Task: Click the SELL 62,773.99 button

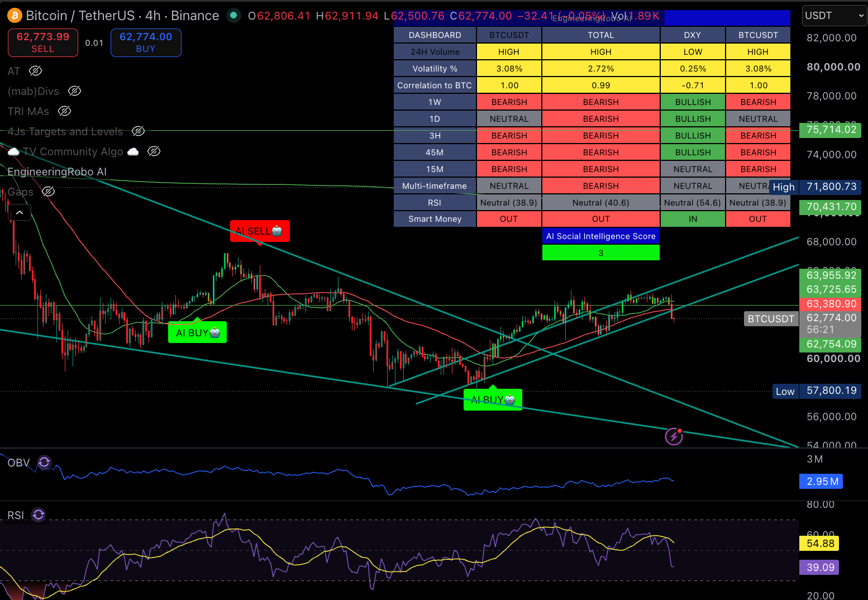Action: pyautogui.click(x=43, y=42)
